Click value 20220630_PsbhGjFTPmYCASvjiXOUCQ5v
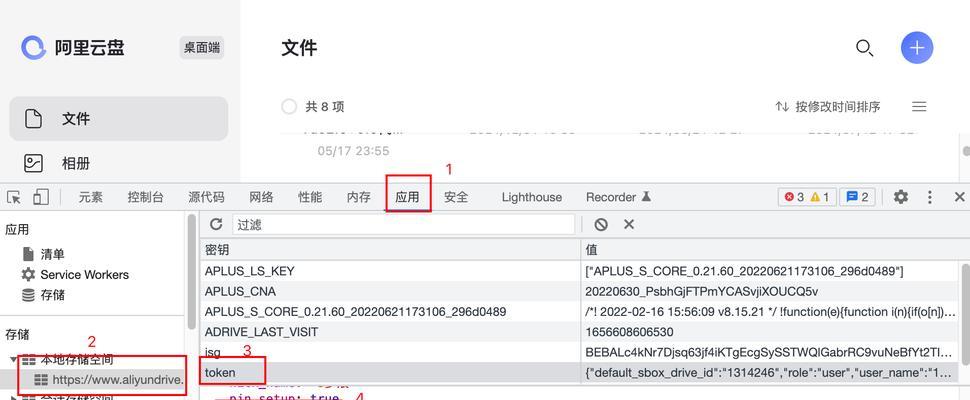Image resolution: width=970 pixels, height=400 pixels. click(x=702, y=291)
